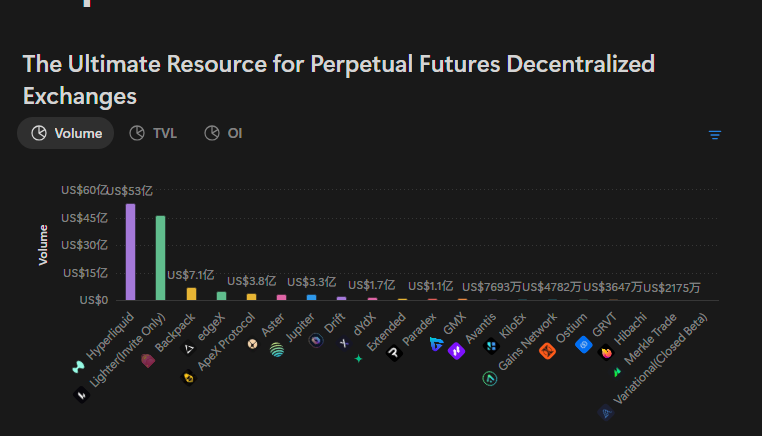Click the 'US$1.7亿' value label
The width and height of the screenshot is (762, 436).
[372, 285]
